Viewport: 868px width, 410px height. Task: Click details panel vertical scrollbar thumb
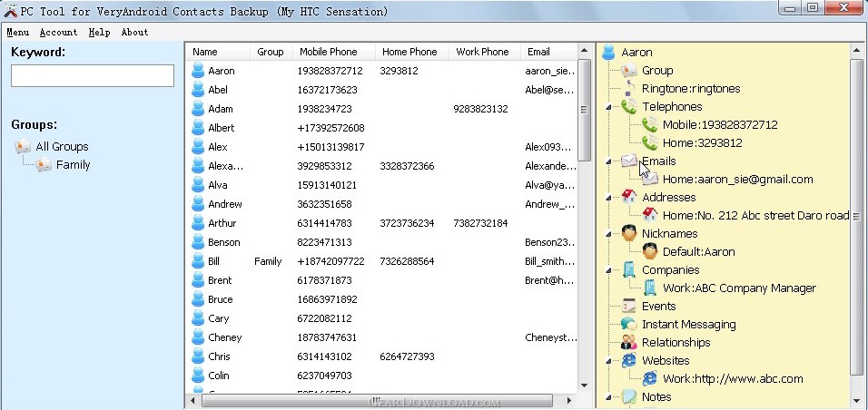tap(856, 216)
